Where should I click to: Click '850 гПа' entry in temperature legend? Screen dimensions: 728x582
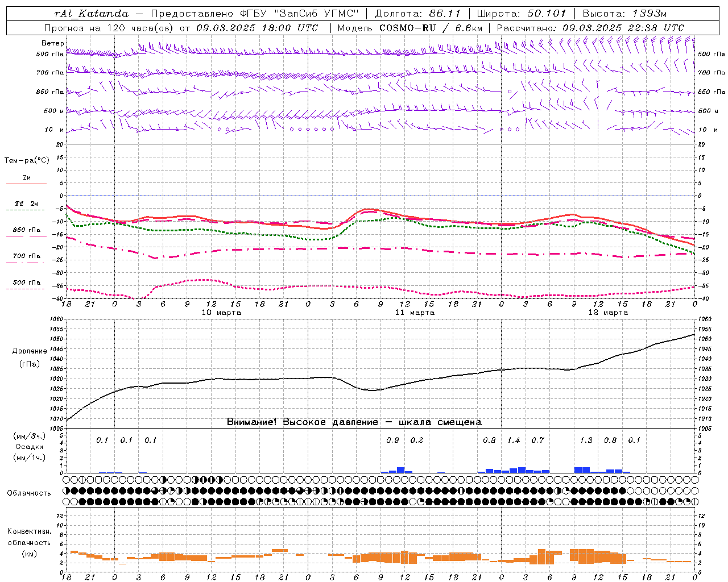pyautogui.click(x=27, y=230)
